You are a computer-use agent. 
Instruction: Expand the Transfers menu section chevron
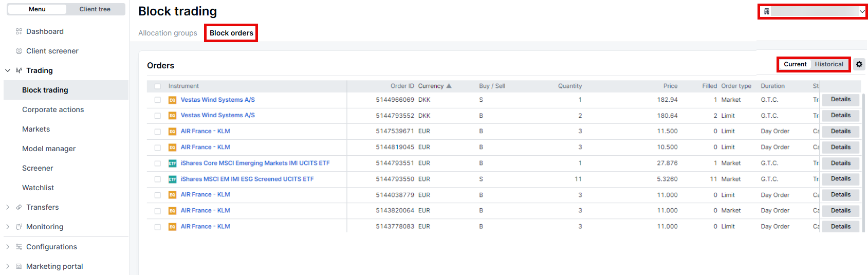pyautogui.click(x=8, y=207)
